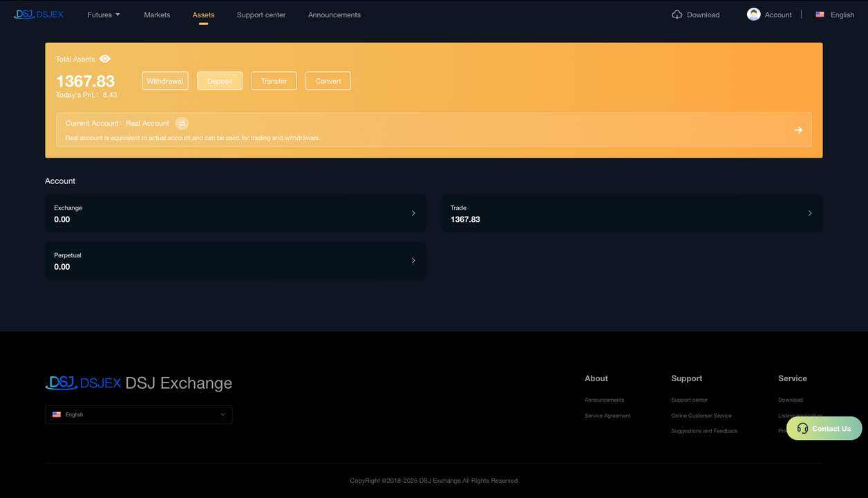Open the Service Agreement footer link
The width and height of the screenshot is (868, 498).
607,416
